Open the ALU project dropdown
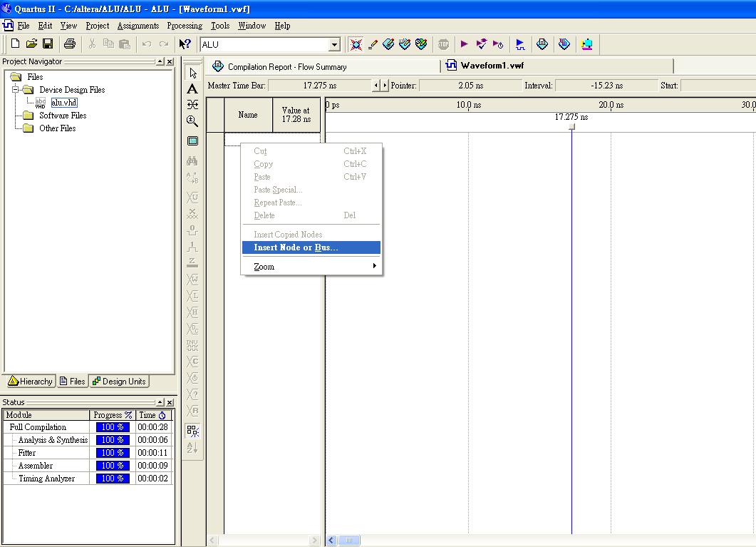This screenshot has width=756, height=547. [x=334, y=45]
